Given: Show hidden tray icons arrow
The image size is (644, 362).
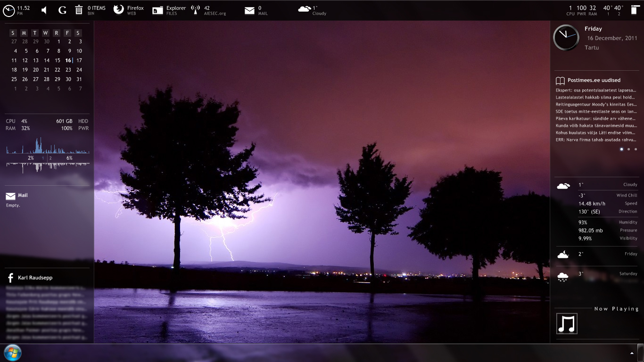Looking at the screenshot, I should [x=632, y=353].
